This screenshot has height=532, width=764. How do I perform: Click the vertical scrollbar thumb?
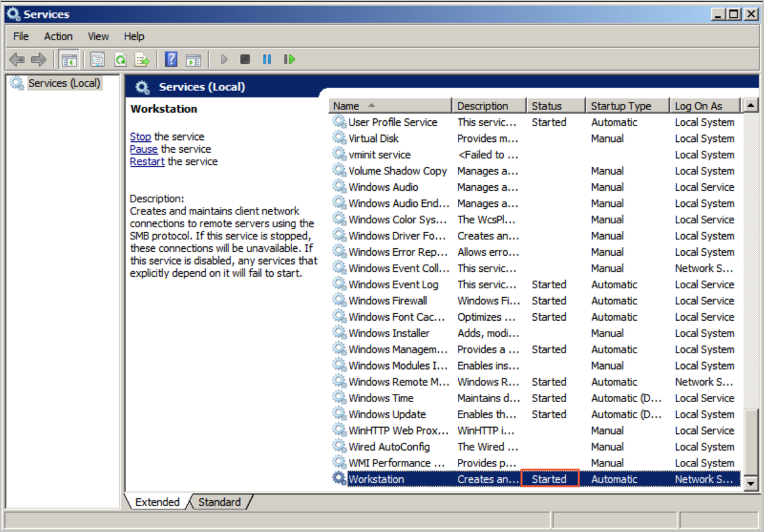751,444
